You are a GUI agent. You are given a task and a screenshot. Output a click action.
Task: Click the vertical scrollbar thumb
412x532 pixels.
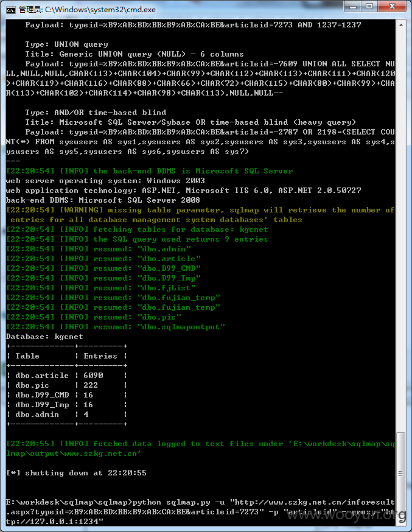(401, 474)
